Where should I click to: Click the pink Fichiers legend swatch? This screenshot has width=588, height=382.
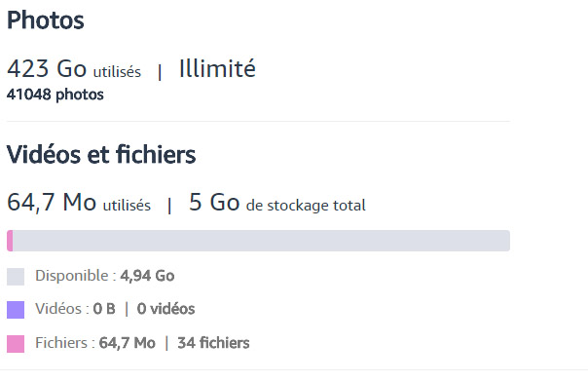click(x=16, y=344)
